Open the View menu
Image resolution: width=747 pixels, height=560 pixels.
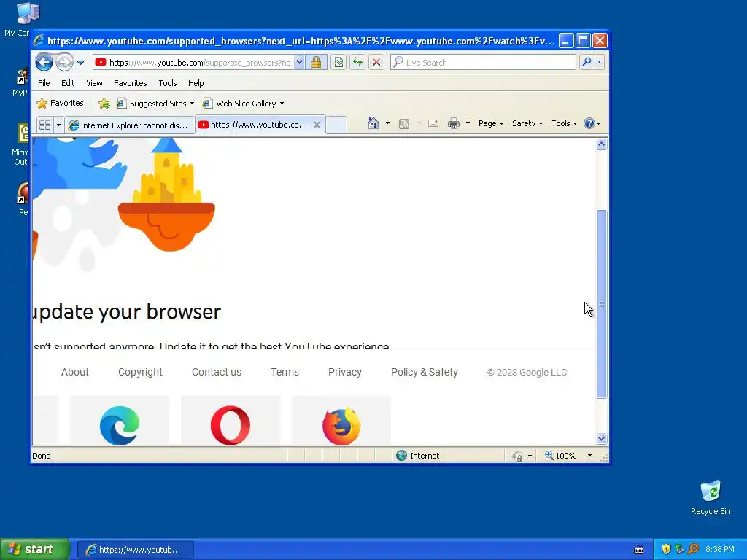[94, 83]
